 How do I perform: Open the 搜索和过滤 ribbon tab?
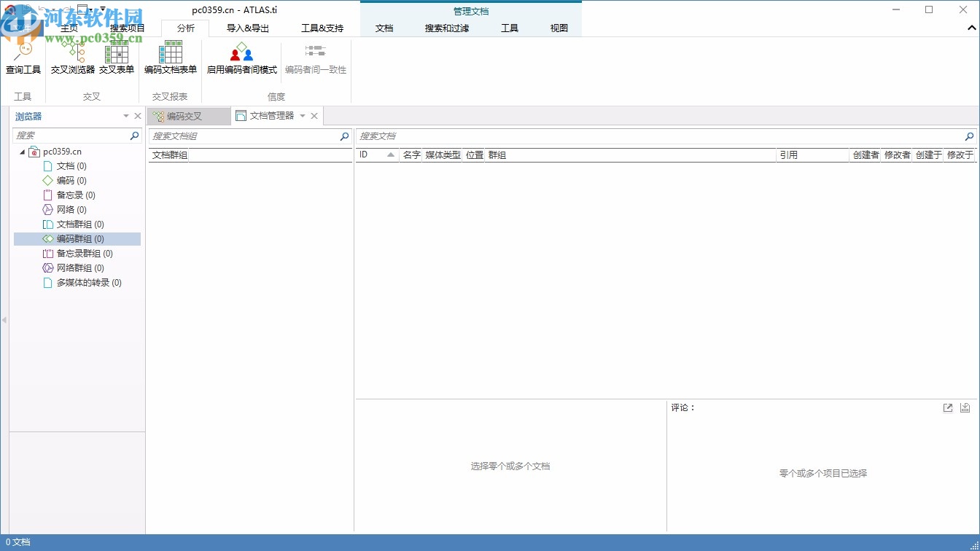[447, 28]
